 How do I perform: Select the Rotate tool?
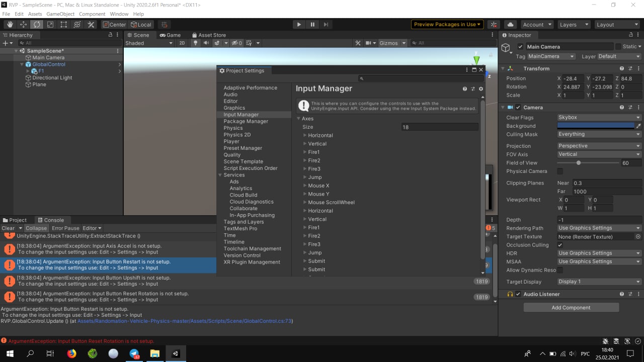tap(37, 24)
